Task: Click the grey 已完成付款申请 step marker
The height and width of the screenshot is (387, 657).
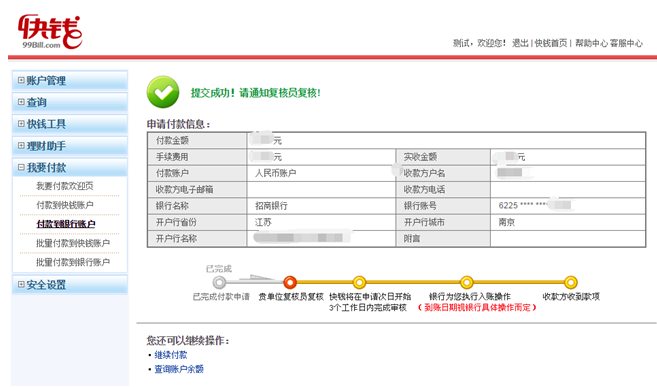Action: [219, 283]
